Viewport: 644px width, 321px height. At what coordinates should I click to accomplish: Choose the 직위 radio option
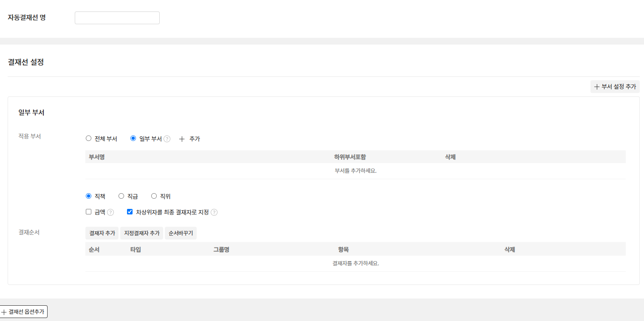coord(154,196)
